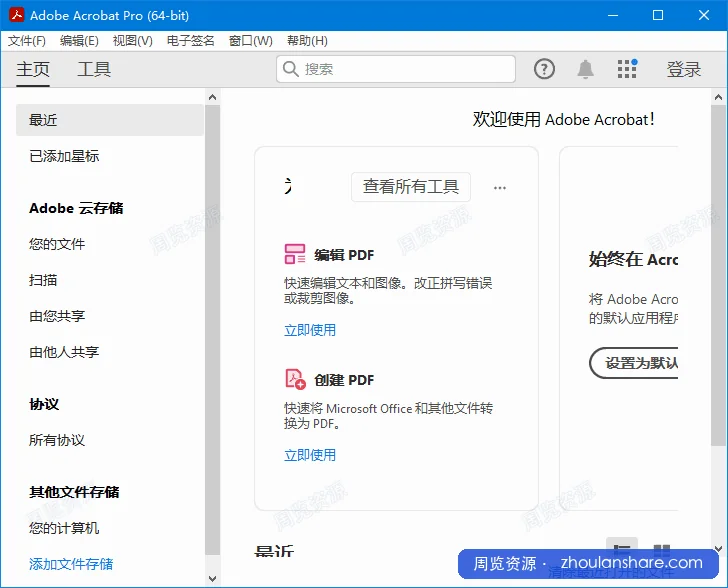728x588 pixels.
Task: Select 扫描 in the sidebar
Action: tap(43, 281)
